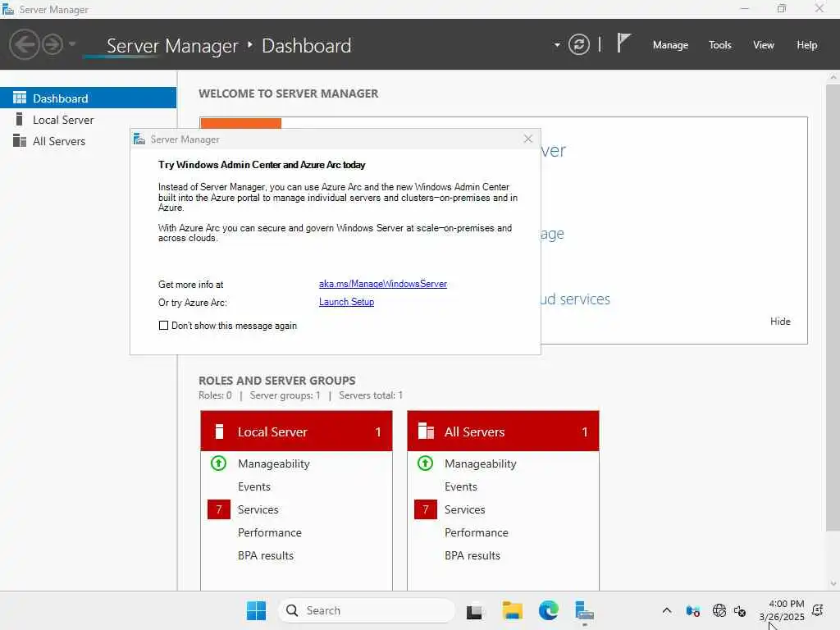Select Local Server in the sidebar
Image resolution: width=840 pixels, height=630 pixels.
(x=88, y=120)
